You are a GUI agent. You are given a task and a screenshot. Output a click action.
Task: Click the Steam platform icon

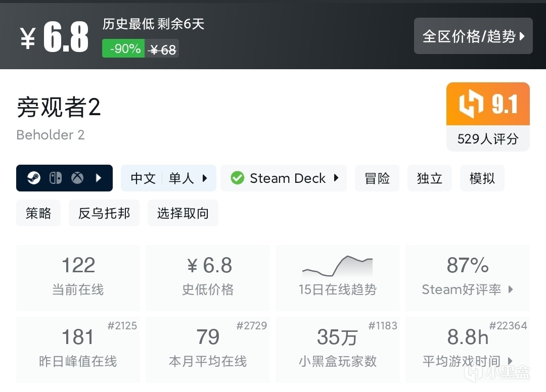tap(34, 178)
